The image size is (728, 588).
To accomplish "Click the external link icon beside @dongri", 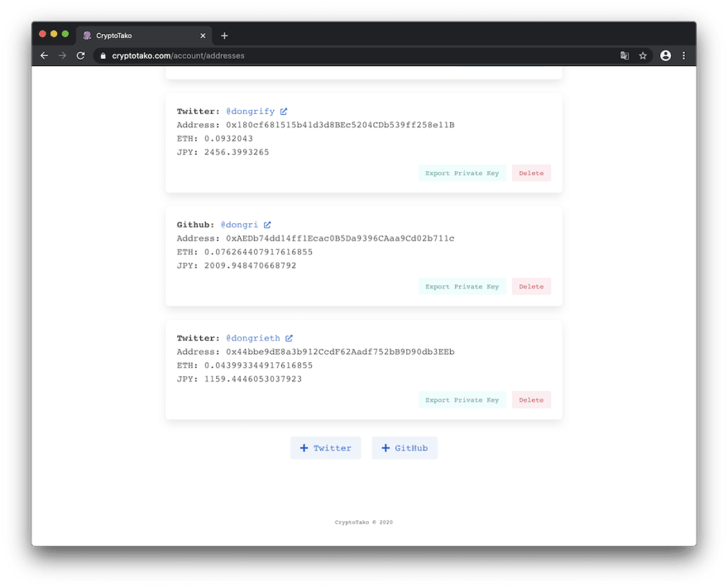I will point(267,225).
